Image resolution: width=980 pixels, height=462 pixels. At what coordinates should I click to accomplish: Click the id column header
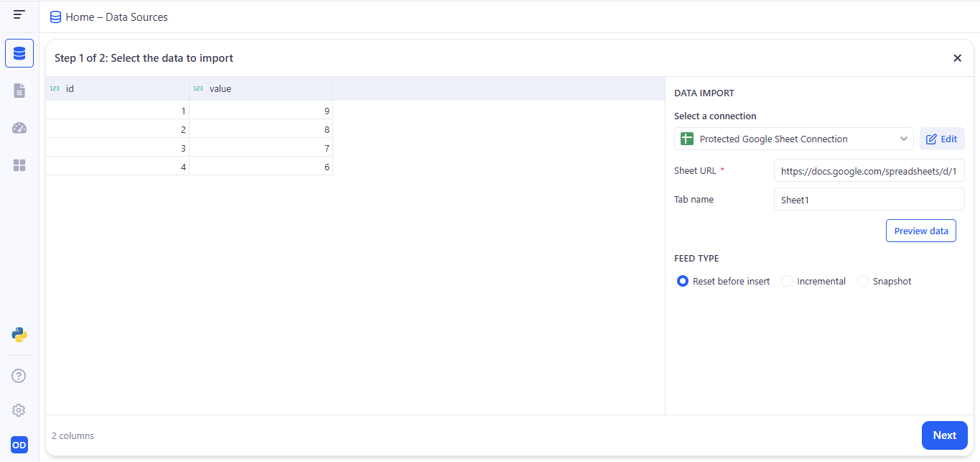117,88
